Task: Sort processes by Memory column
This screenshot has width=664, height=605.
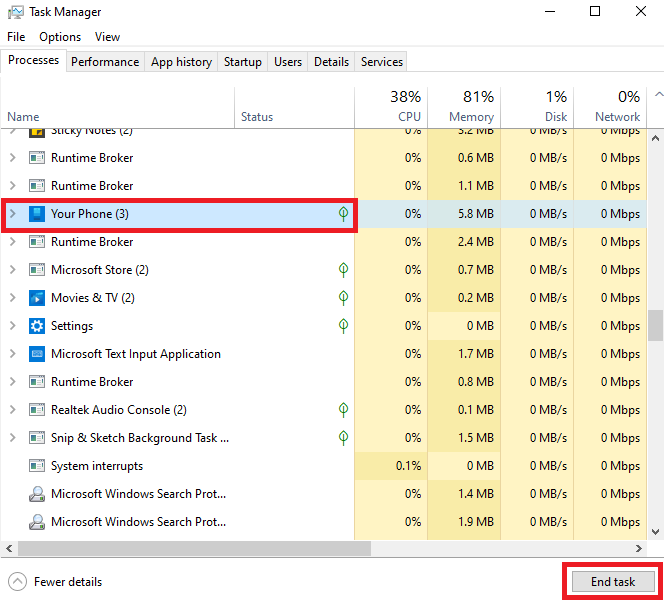Action: pos(463,106)
